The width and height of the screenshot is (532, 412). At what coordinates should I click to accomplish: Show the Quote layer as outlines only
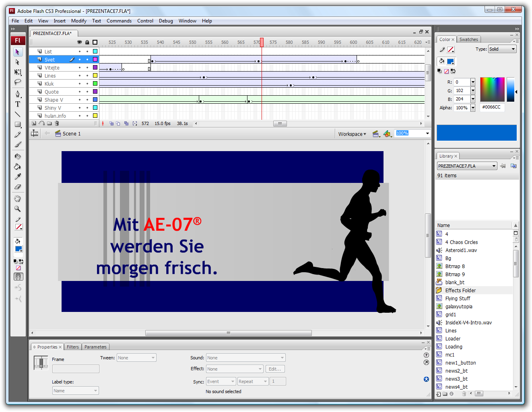coord(95,91)
